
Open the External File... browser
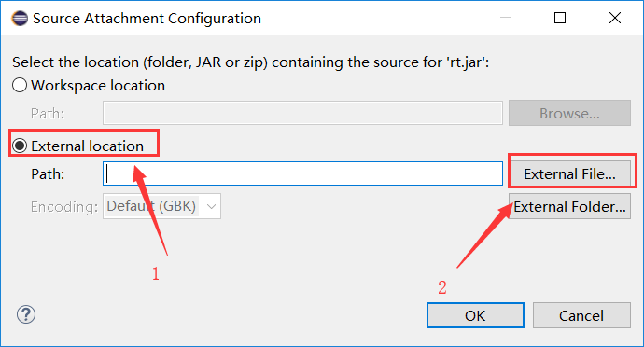pos(569,174)
